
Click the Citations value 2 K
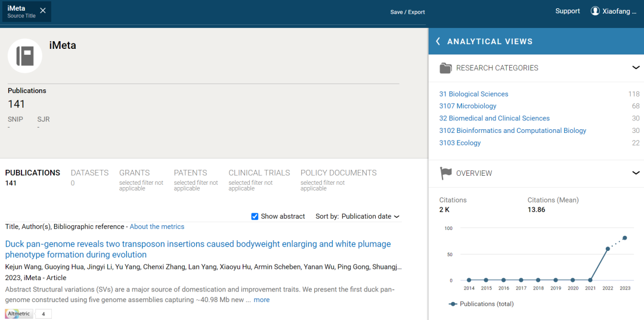(445, 210)
